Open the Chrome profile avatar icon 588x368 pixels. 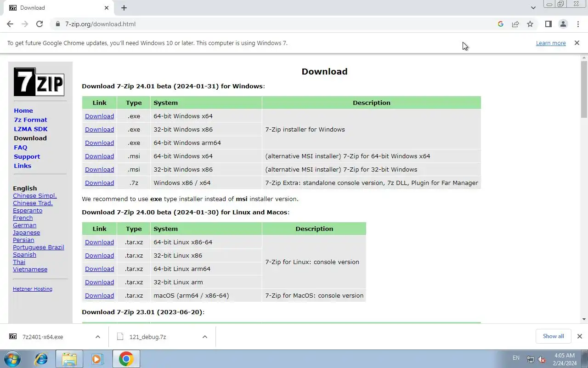[563, 24]
